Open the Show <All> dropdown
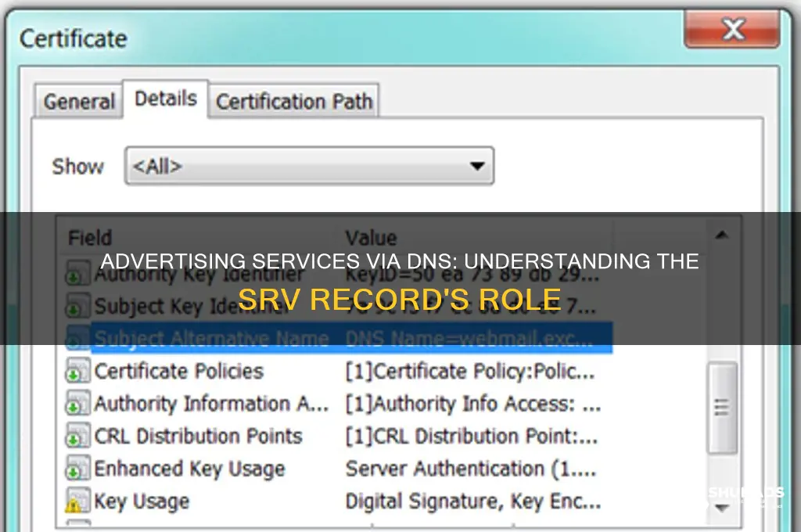Viewport: 801px width, 532px height. [x=309, y=166]
